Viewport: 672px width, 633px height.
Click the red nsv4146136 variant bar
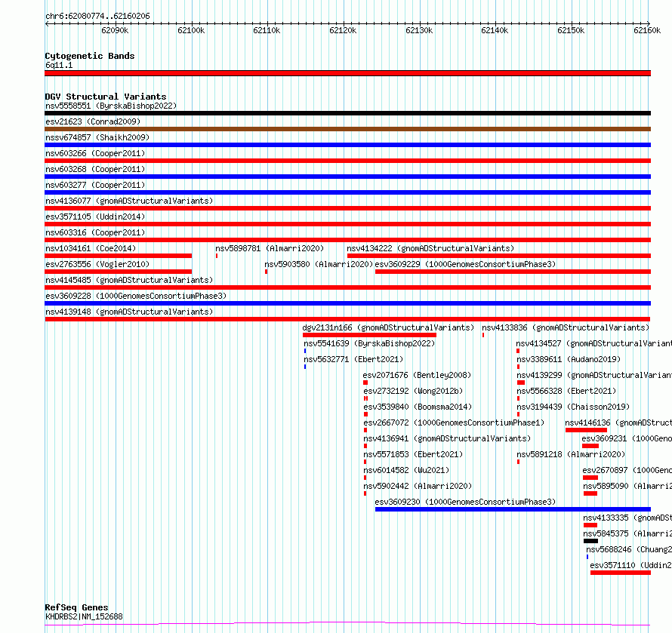click(x=586, y=430)
